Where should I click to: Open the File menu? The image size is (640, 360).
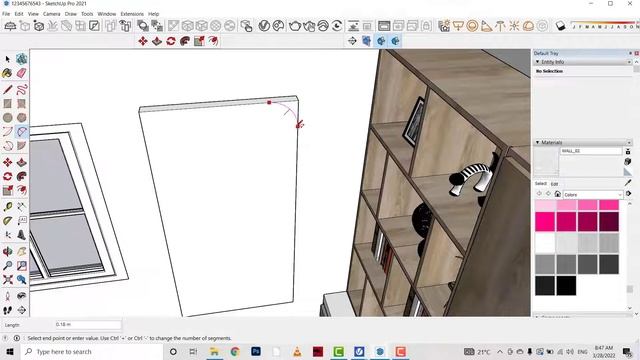[x=6, y=14]
